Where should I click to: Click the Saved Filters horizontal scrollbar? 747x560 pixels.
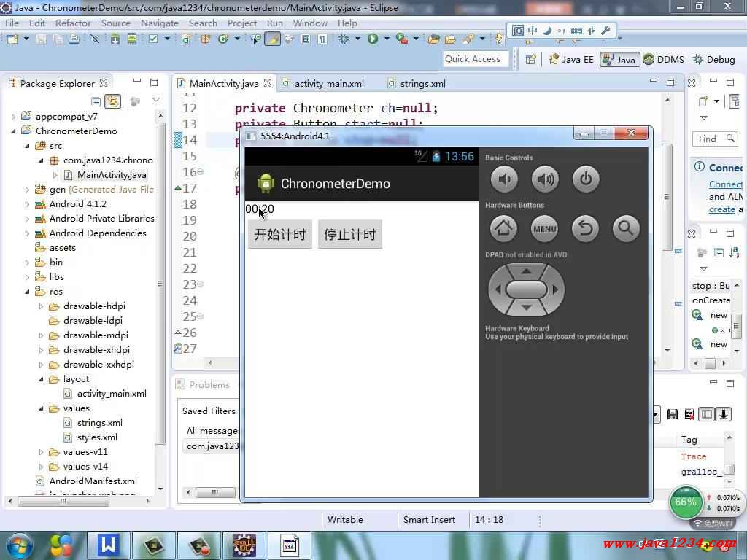(214, 492)
